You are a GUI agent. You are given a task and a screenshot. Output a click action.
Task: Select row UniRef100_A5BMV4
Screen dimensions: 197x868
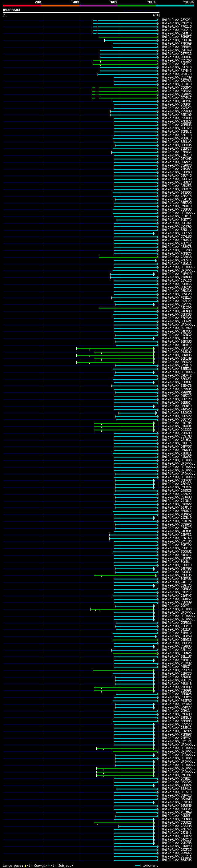(x=176, y=47)
